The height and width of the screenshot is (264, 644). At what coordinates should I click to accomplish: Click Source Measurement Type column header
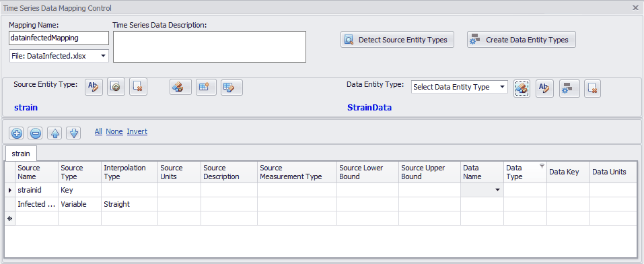[297, 172]
